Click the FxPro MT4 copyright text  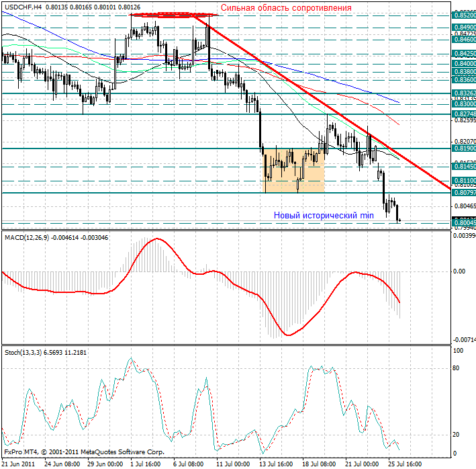84,452
